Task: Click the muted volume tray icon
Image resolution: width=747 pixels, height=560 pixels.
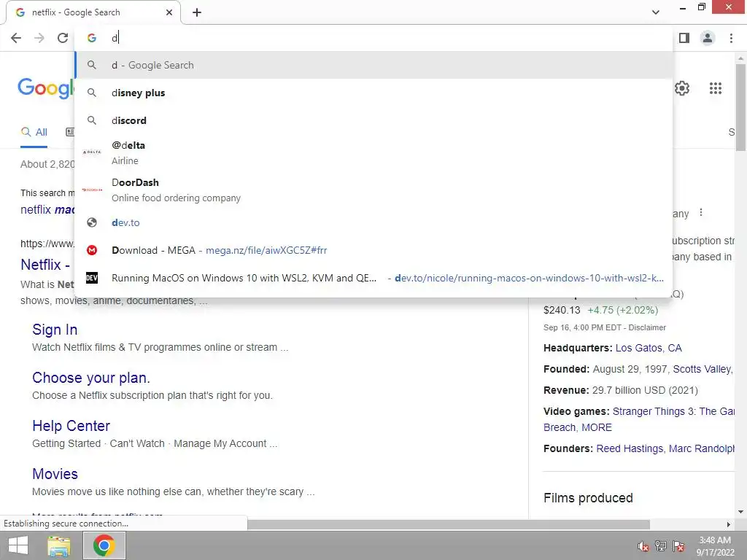Action: click(643, 546)
